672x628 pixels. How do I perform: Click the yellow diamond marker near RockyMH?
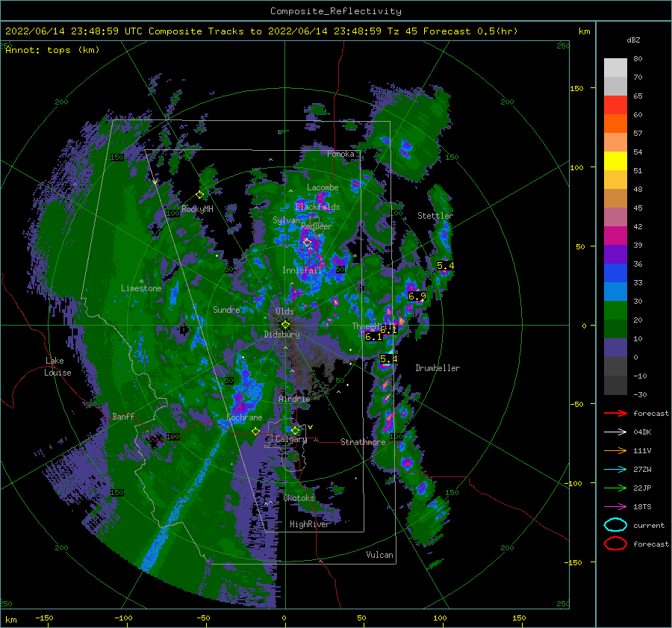coord(199,195)
